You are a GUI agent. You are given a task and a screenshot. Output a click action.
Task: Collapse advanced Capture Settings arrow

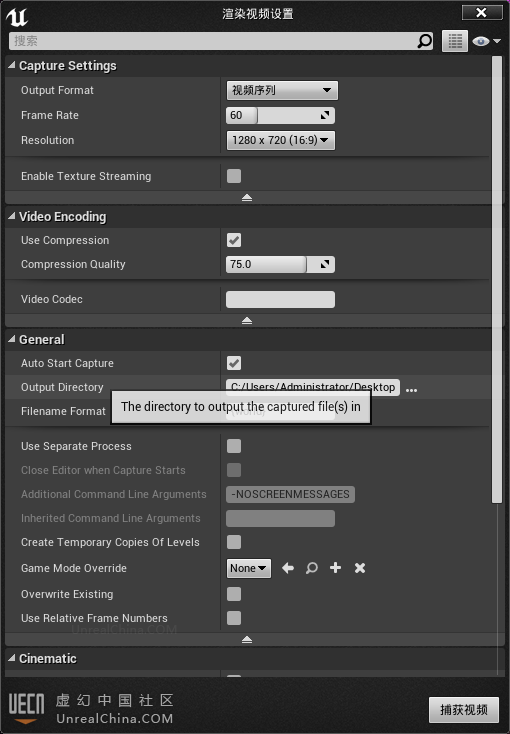click(x=247, y=198)
